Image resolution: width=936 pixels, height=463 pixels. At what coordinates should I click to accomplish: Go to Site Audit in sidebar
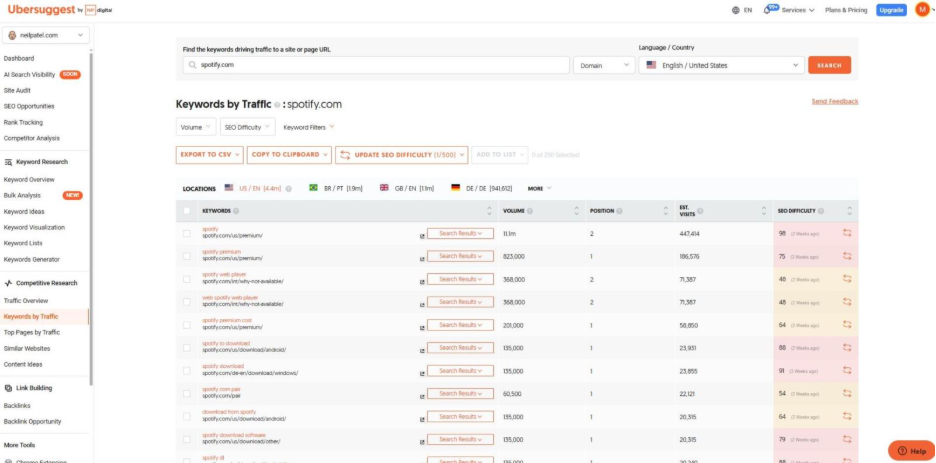17,91
